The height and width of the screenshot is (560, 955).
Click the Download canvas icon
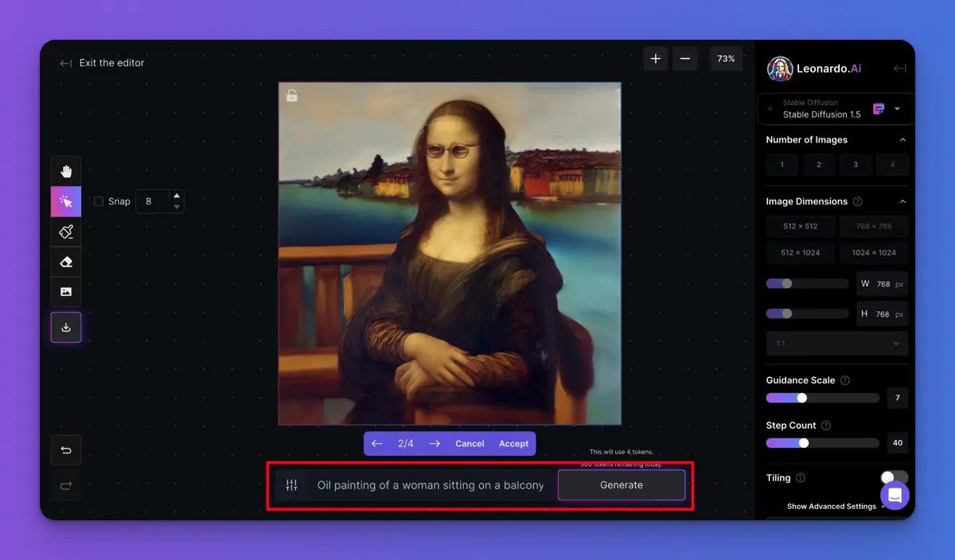click(x=66, y=327)
